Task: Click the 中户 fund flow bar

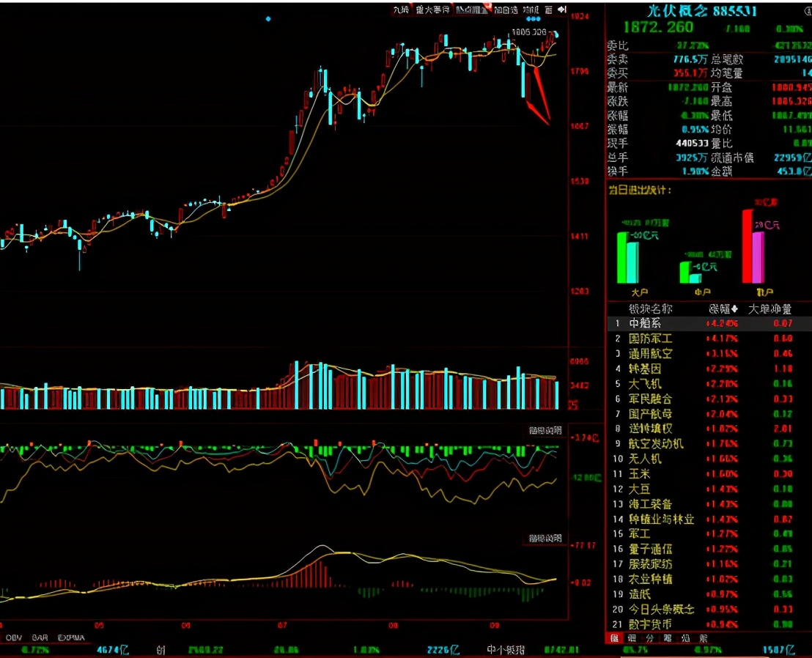Action: pyautogui.click(x=690, y=273)
